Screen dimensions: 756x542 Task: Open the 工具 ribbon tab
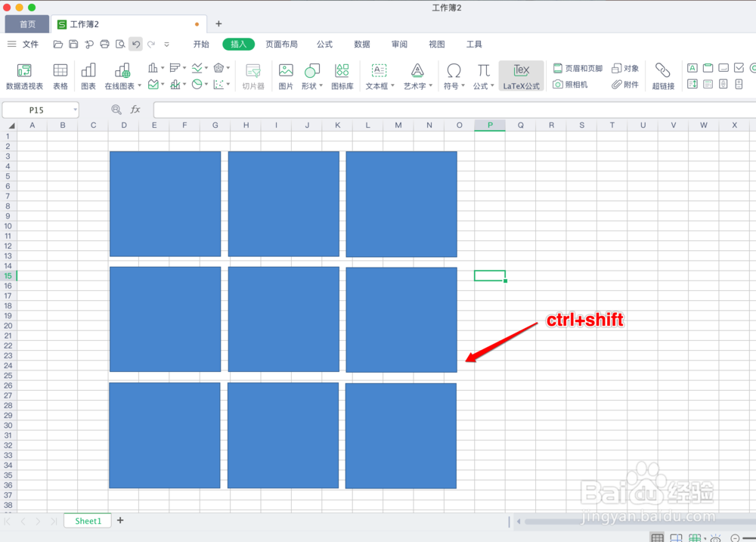[x=474, y=45]
